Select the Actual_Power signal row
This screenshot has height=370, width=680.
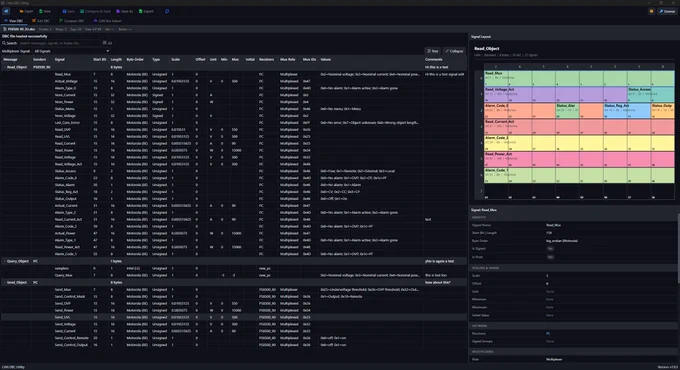click(233, 233)
